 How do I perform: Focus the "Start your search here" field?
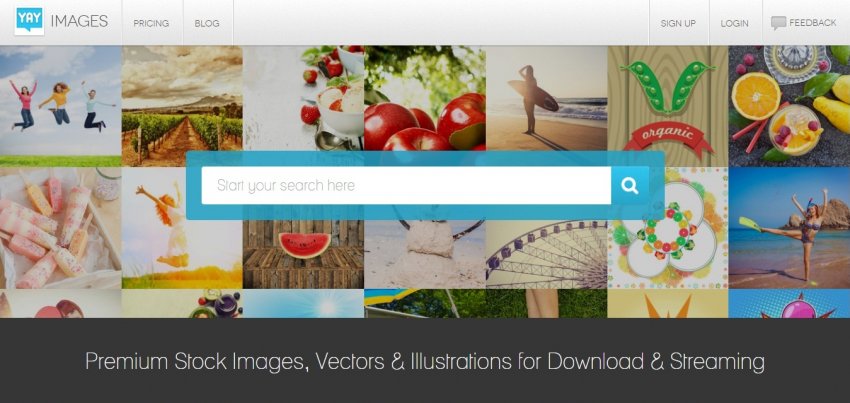[406, 185]
